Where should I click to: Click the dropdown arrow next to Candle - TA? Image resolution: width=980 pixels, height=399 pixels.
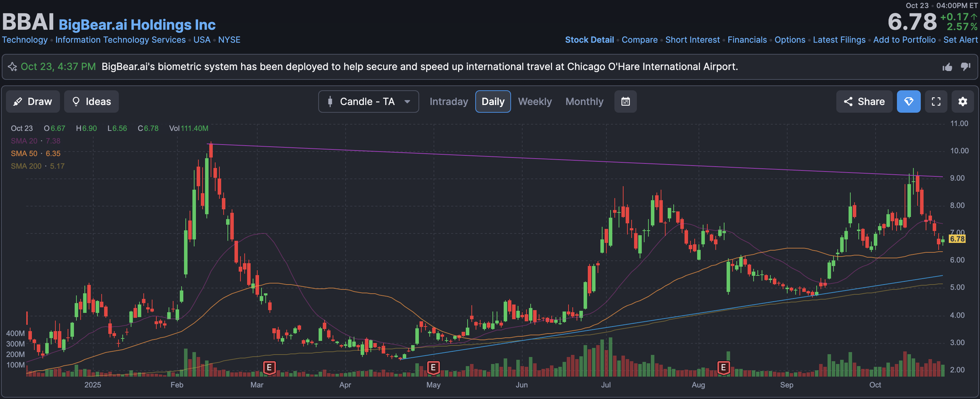407,101
